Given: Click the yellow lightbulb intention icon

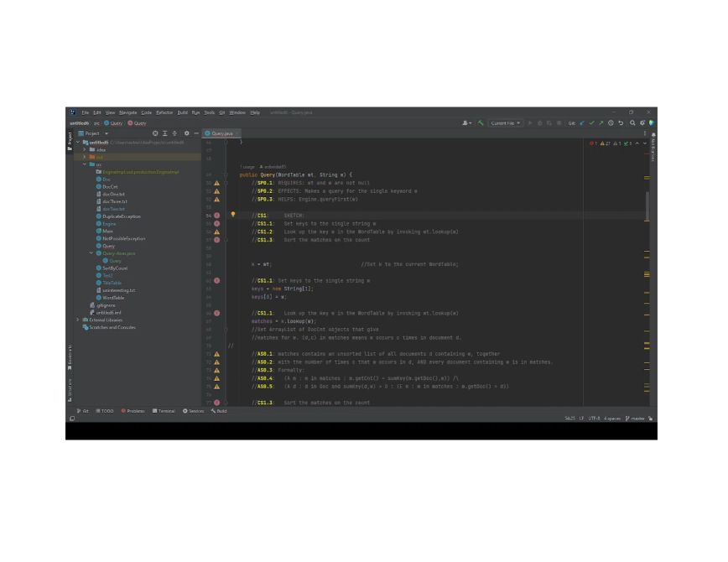Looking at the screenshot, I should [233, 215].
